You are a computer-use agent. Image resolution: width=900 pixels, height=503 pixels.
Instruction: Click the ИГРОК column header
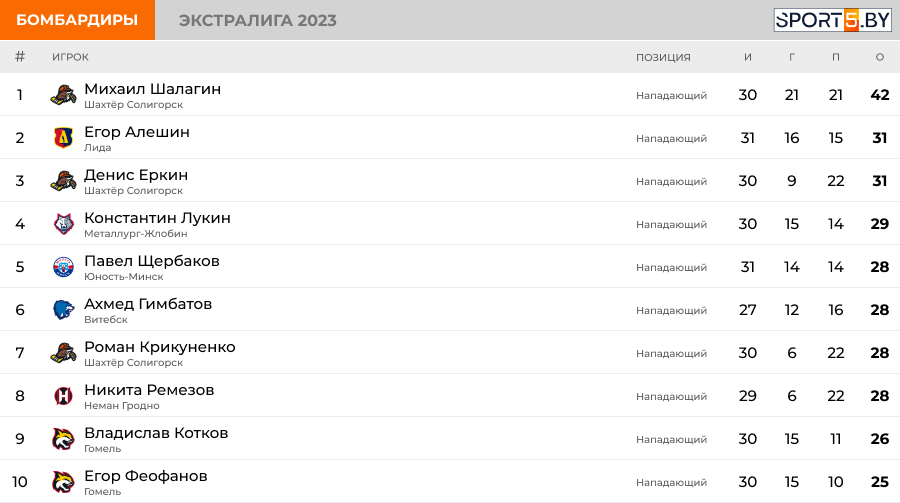tap(70, 57)
